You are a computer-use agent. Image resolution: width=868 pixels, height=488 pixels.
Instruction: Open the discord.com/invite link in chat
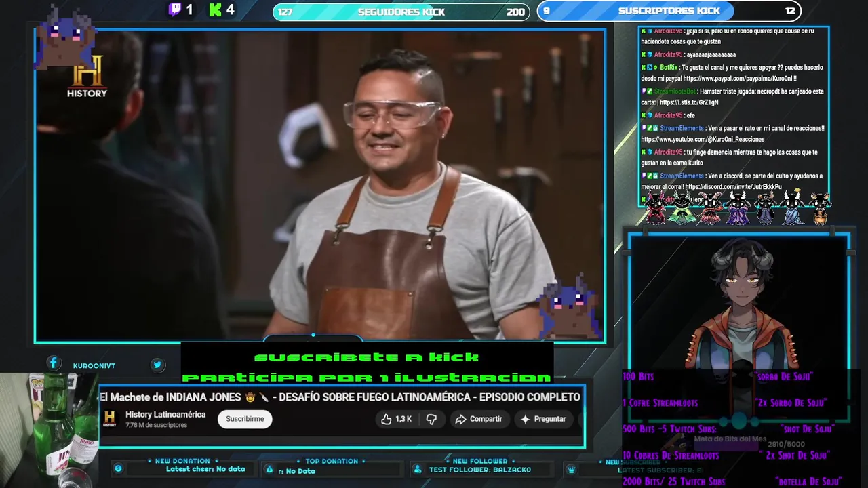coord(733,186)
